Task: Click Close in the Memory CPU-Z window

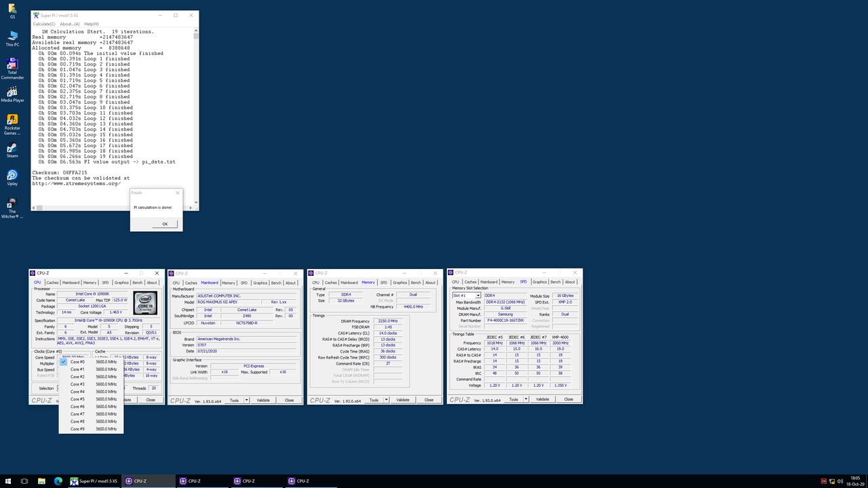Action: point(429,400)
